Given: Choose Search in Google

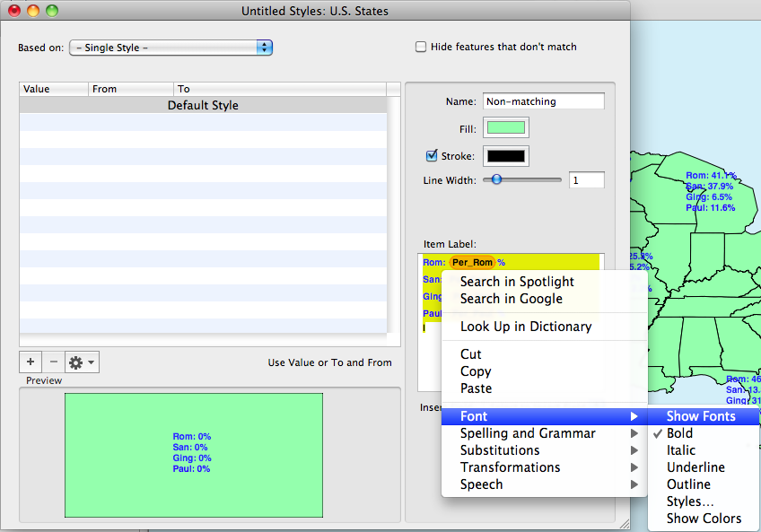Looking at the screenshot, I should [x=512, y=299].
